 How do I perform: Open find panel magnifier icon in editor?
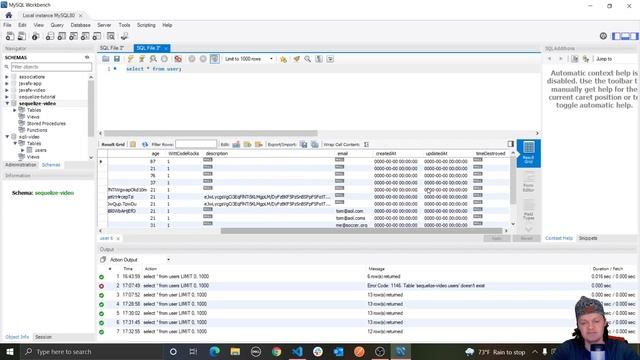pyautogui.click(x=307, y=59)
